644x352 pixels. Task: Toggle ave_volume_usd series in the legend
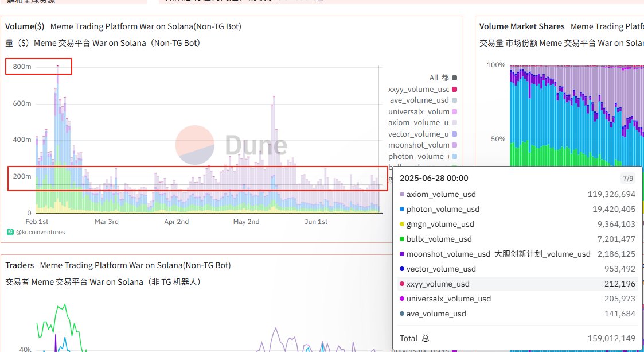pos(423,100)
